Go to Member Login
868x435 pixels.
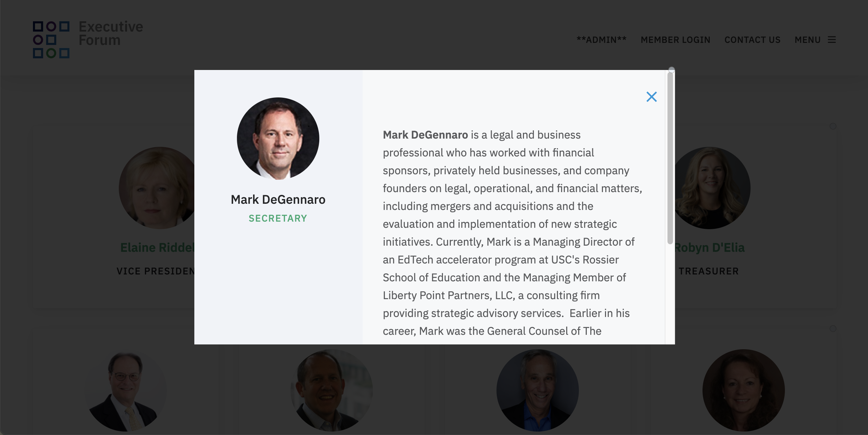point(675,40)
